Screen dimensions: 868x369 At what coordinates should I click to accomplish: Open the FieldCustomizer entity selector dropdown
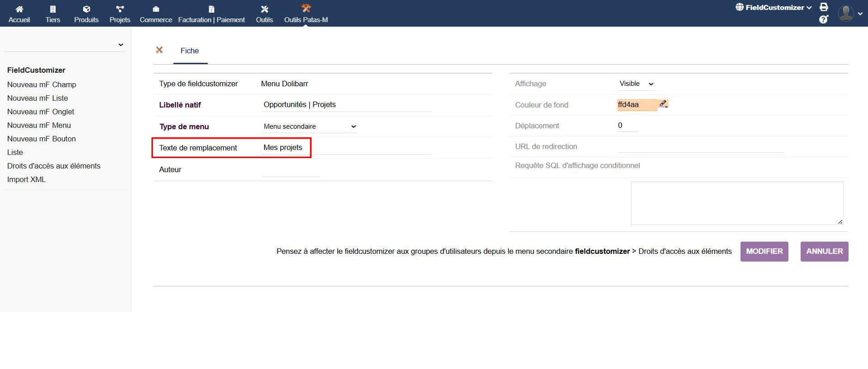point(774,8)
